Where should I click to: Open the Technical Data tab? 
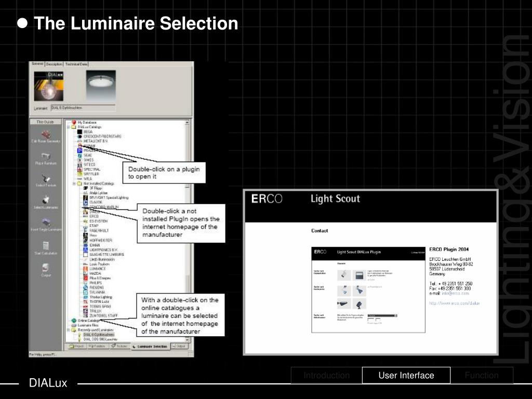76,64
